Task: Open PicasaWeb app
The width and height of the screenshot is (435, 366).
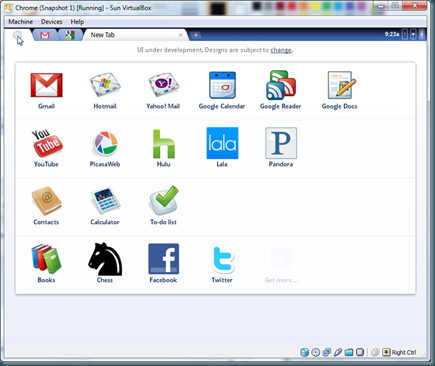Action: (105, 144)
